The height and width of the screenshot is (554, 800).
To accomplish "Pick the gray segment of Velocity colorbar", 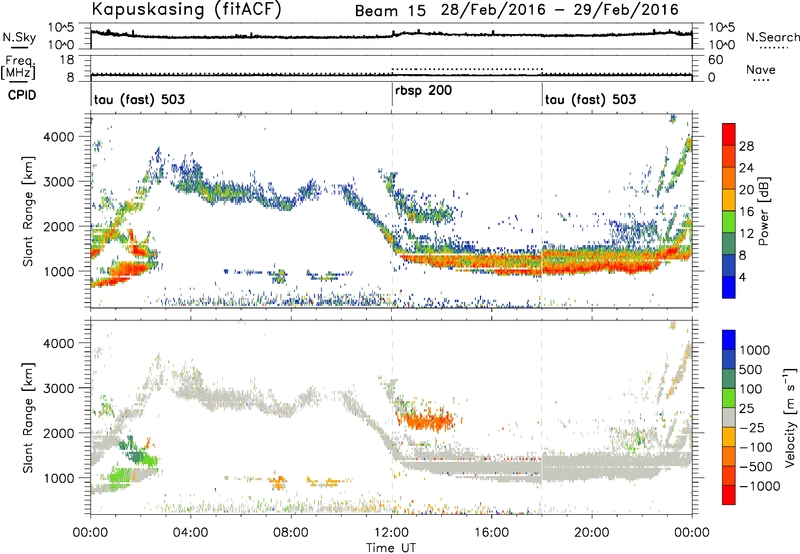I will (x=729, y=417).
